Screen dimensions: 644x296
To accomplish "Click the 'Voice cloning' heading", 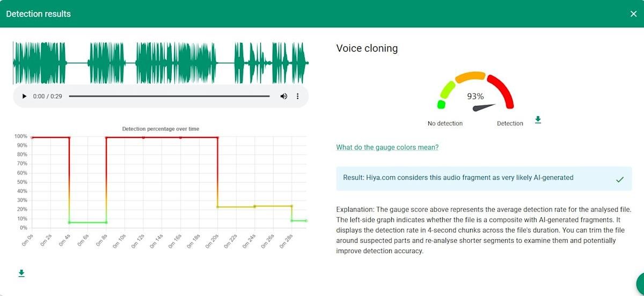I will click(367, 48).
